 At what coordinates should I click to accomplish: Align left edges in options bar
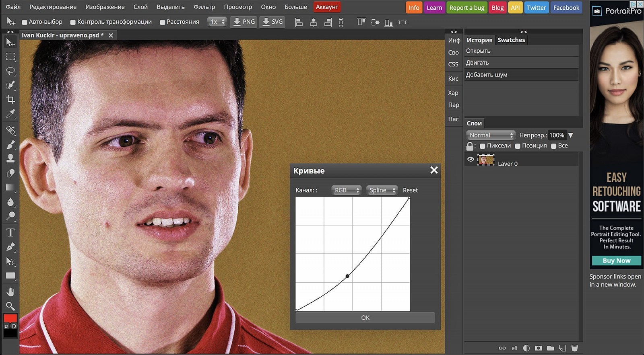point(299,23)
